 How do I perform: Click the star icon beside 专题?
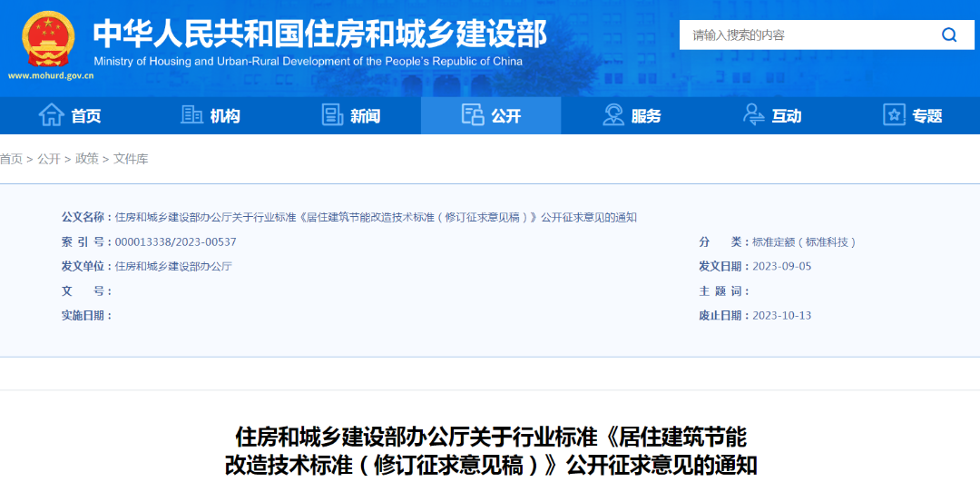click(894, 115)
